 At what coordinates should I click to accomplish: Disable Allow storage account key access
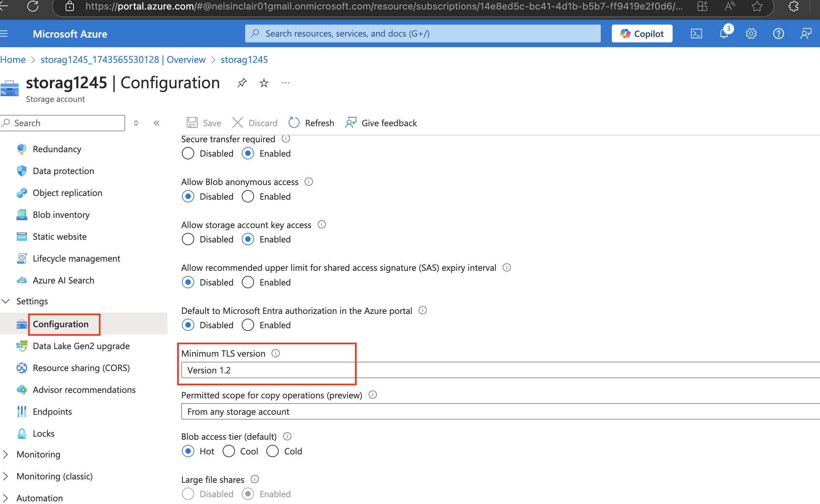[188, 239]
